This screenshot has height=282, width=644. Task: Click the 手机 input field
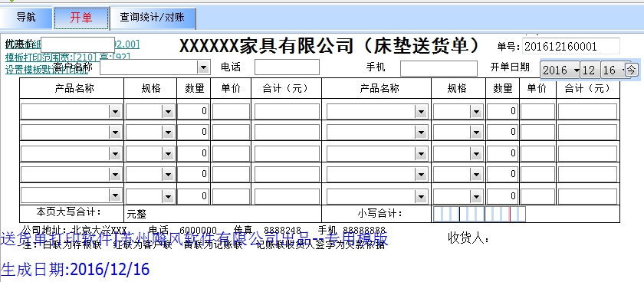[439, 68]
